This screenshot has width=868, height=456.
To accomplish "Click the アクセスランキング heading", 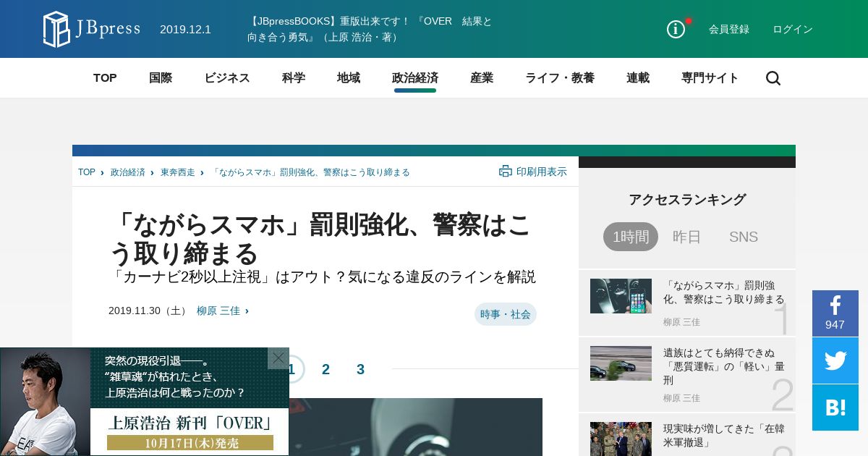I will click(687, 200).
